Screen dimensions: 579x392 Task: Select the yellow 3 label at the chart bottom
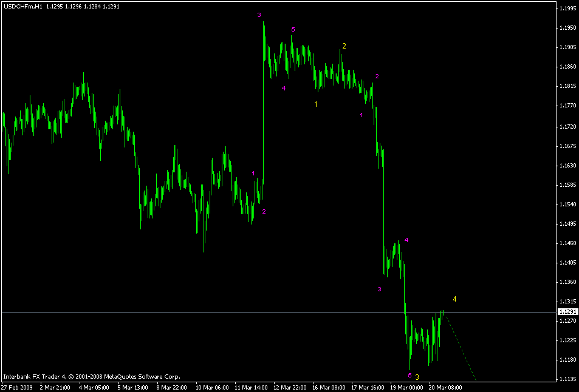point(416,377)
